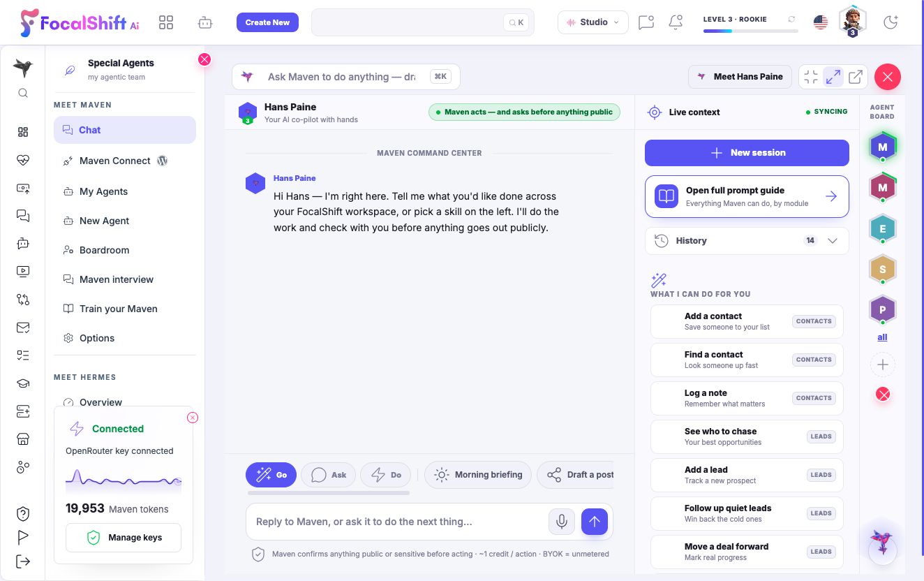Viewport: 924px width, 581px height.
Task: Click the search magnifier in left rail
Action: point(23,93)
